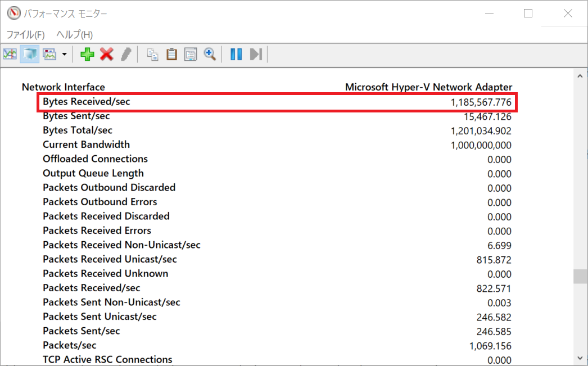Delete selected counter with red X
Screen dimensions: 588x366
(x=107, y=54)
